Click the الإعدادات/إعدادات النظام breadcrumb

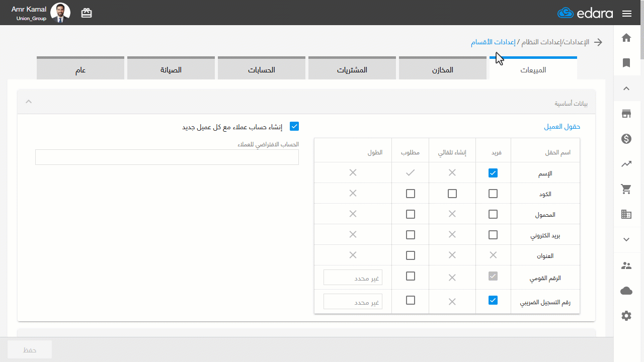tap(554, 42)
